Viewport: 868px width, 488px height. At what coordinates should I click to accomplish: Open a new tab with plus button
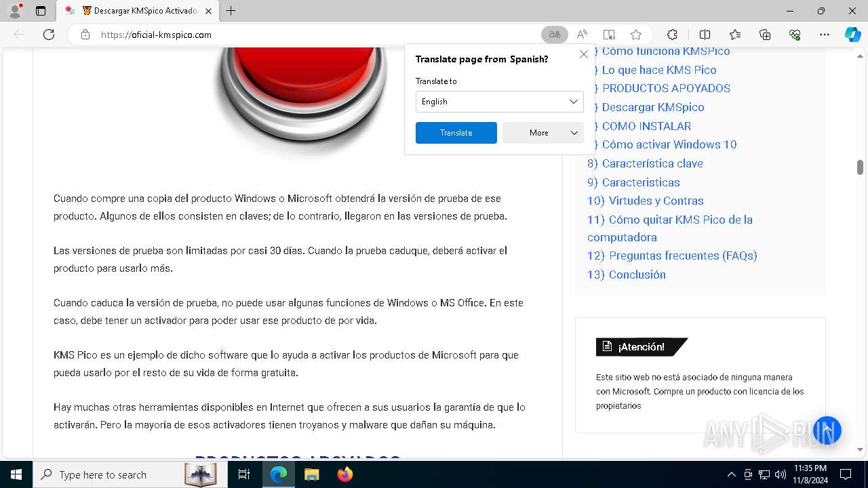[x=231, y=11]
